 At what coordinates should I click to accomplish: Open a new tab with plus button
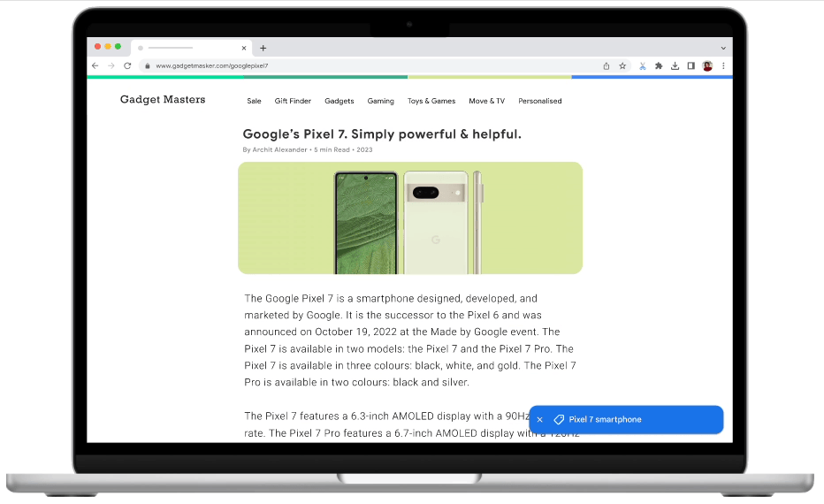(263, 48)
